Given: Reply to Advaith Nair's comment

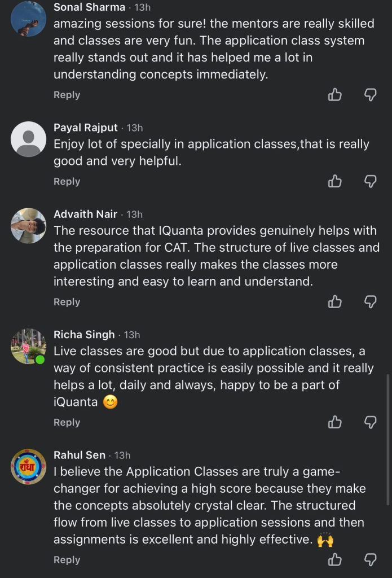Looking at the screenshot, I should pos(67,302).
